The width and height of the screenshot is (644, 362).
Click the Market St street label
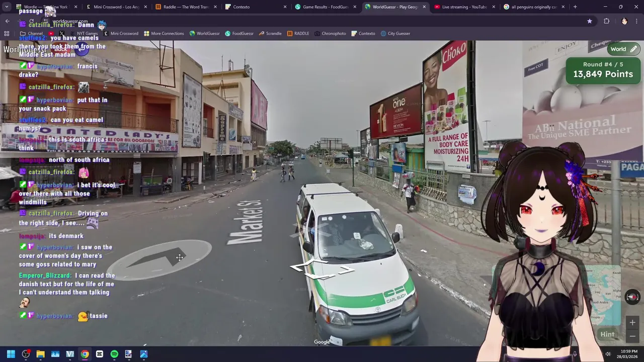[245, 222]
